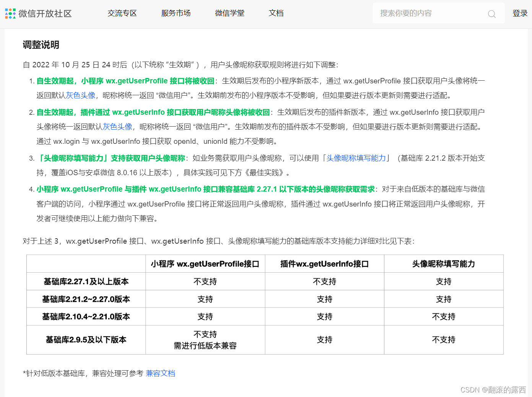Click 支持 under 插件wx.getUserInfo in 2.10.4~2.21.0 row
Image resolution: width=532 pixels, height=397 pixels.
pos(325,317)
